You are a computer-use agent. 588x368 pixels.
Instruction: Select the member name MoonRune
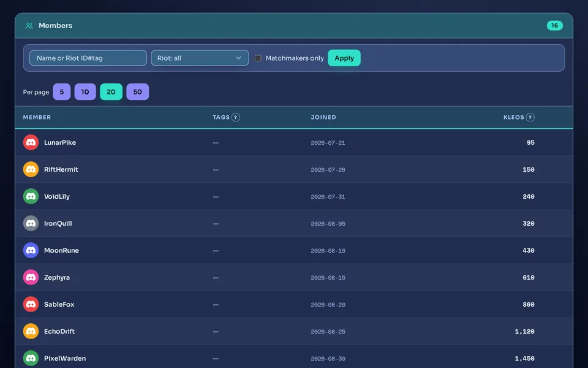(x=61, y=250)
